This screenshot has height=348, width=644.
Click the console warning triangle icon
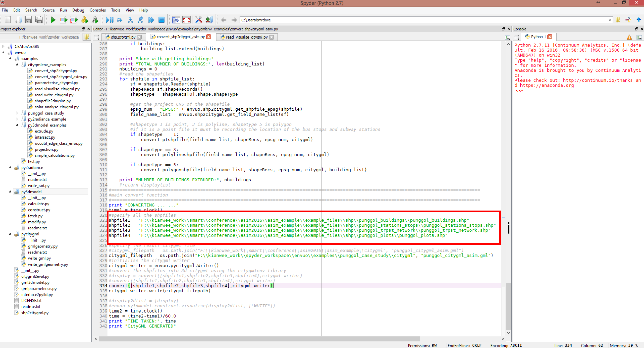(629, 37)
